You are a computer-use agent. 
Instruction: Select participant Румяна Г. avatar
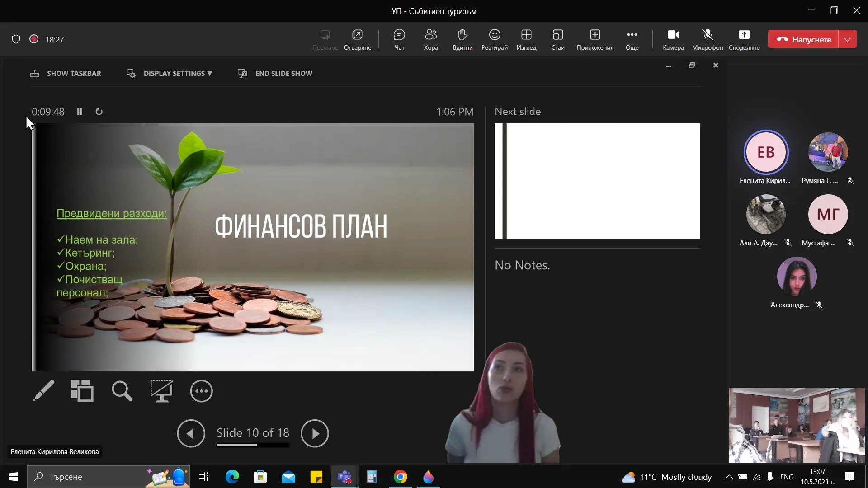click(828, 152)
